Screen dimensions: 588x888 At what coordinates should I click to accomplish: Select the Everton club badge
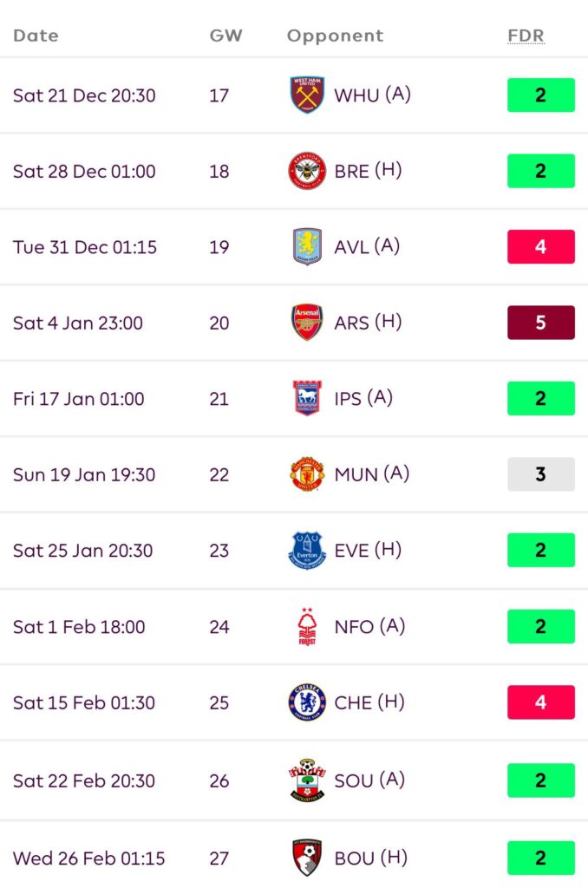click(306, 551)
